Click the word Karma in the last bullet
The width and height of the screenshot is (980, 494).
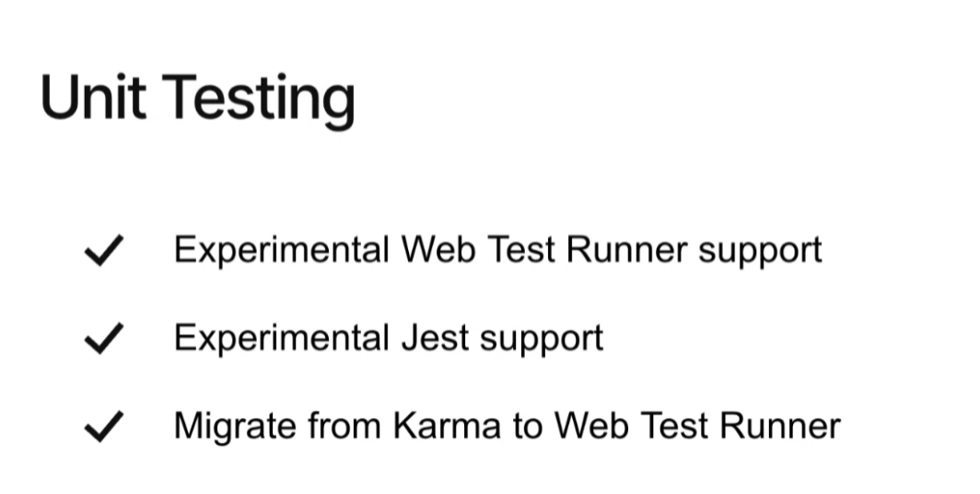[x=447, y=426]
